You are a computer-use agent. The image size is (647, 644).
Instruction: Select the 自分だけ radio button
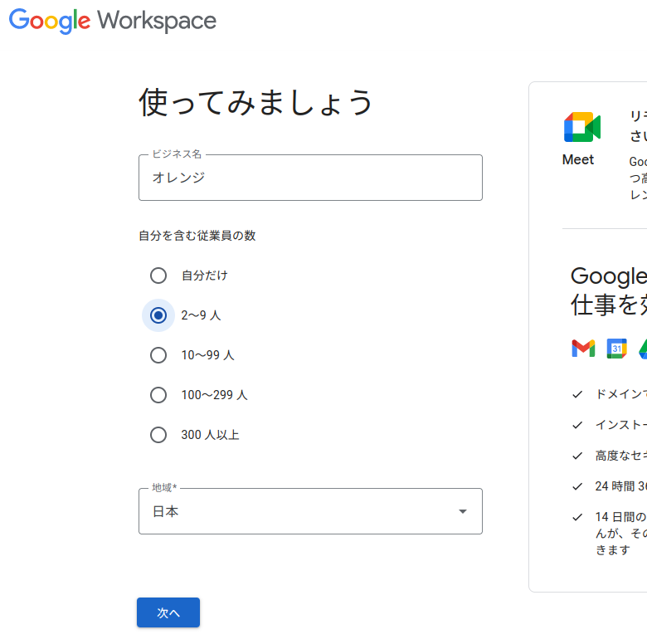(158, 276)
